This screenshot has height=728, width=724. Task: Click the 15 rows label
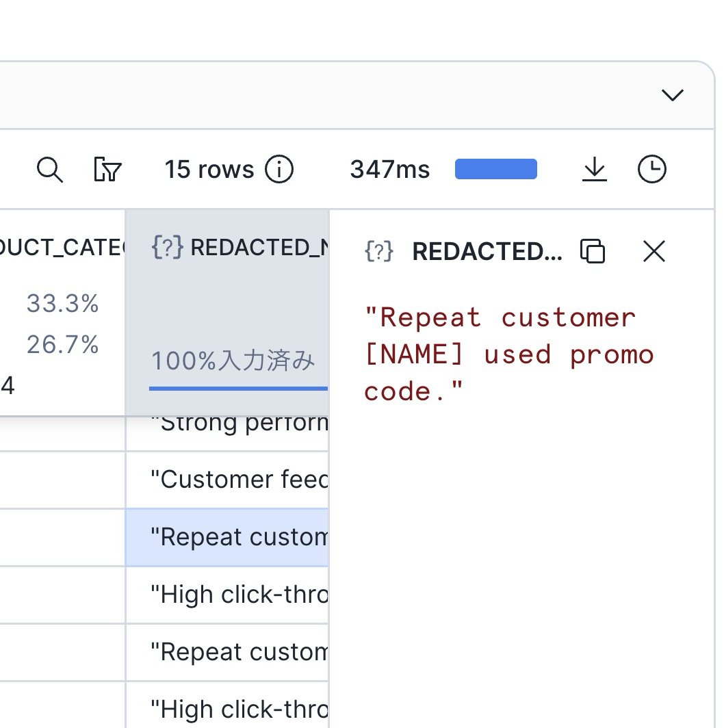click(x=209, y=170)
